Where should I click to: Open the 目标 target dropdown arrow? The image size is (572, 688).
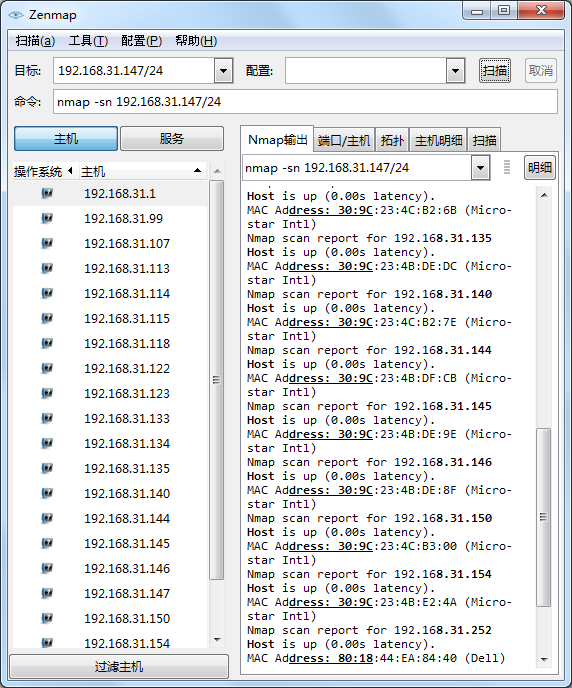pos(223,71)
